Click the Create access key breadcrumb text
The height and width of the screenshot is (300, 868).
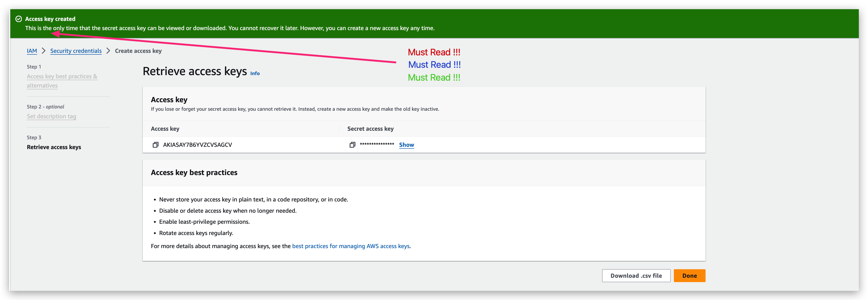pos(138,51)
